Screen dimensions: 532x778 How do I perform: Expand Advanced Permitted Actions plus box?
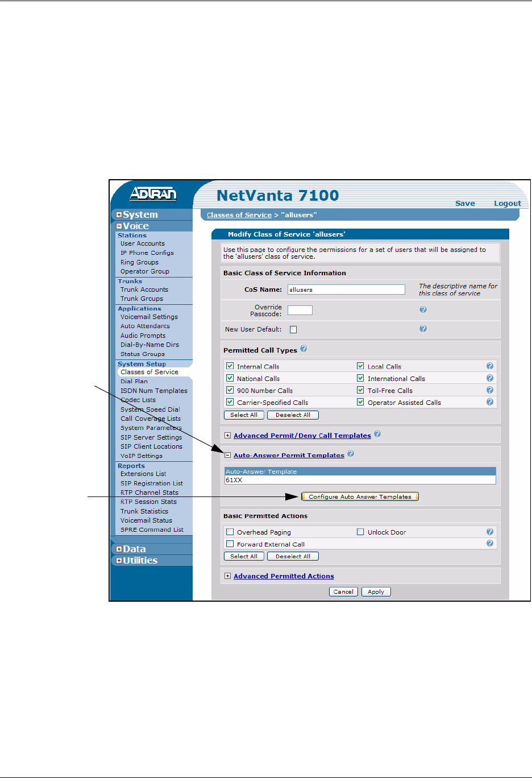(227, 576)
